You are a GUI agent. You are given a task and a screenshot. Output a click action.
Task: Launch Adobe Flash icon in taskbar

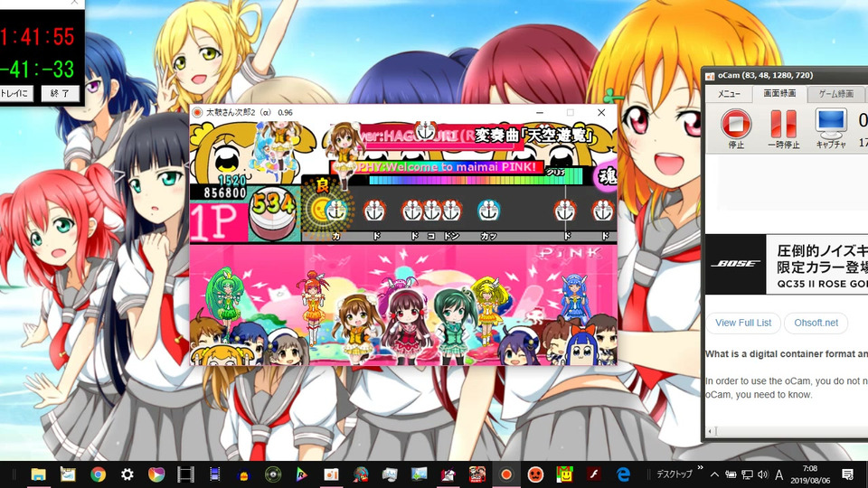pos(594,474)
